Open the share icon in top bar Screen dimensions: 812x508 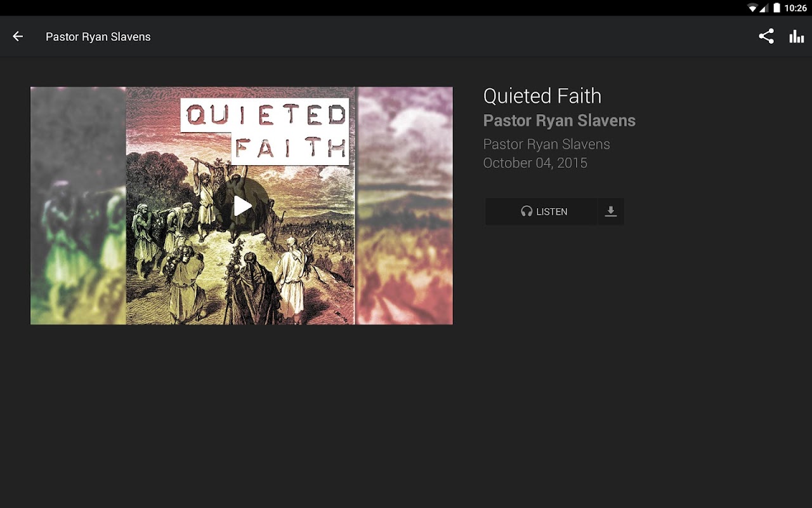click(766, 36)
